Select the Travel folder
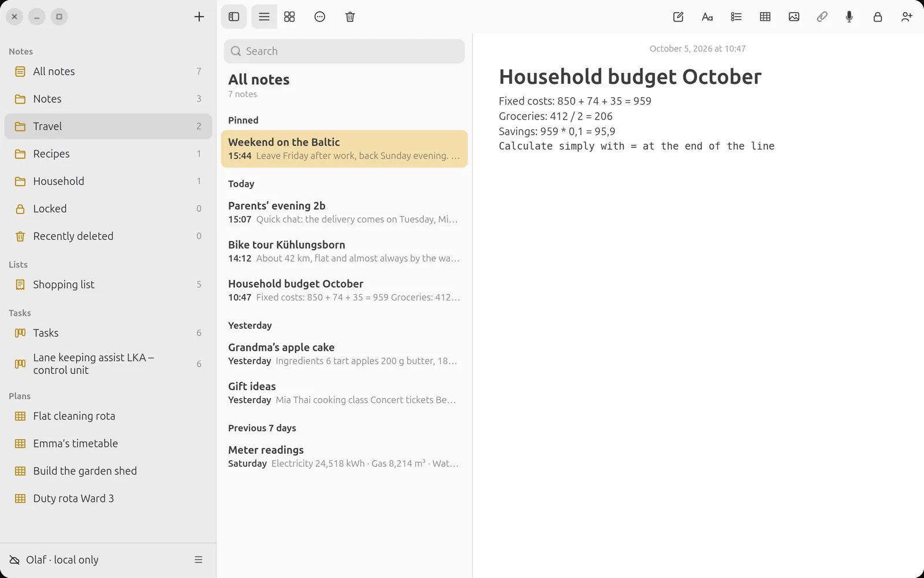This screenshot has height=578, width=924. tap(108, 127)
